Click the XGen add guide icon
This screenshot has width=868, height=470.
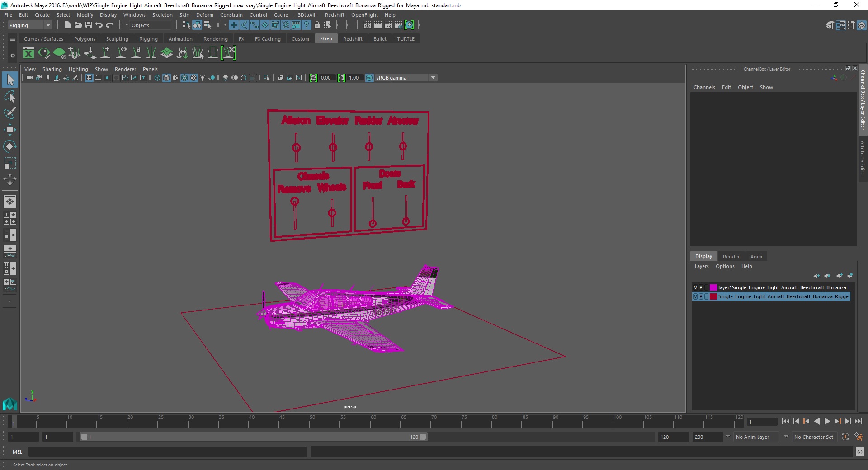pos(105,53)
